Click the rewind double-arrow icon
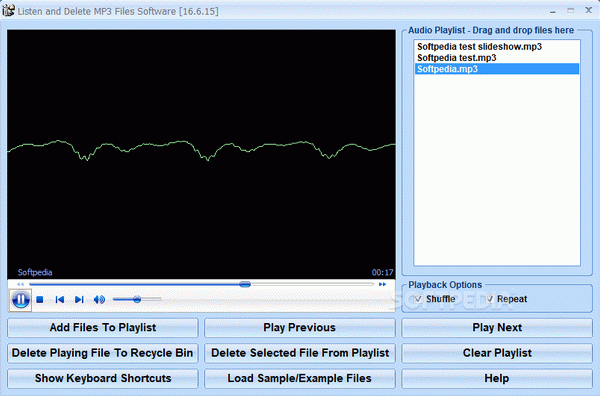 click(x=20, y=284)
